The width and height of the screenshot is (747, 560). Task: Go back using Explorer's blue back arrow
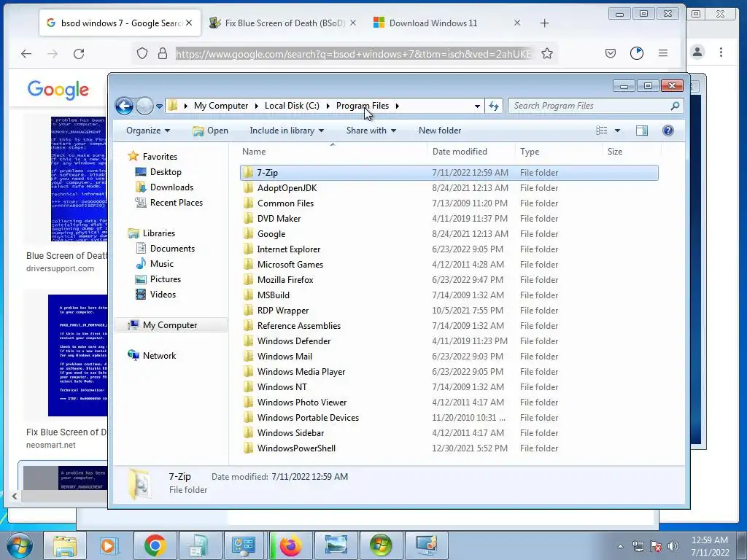(124, 106)
